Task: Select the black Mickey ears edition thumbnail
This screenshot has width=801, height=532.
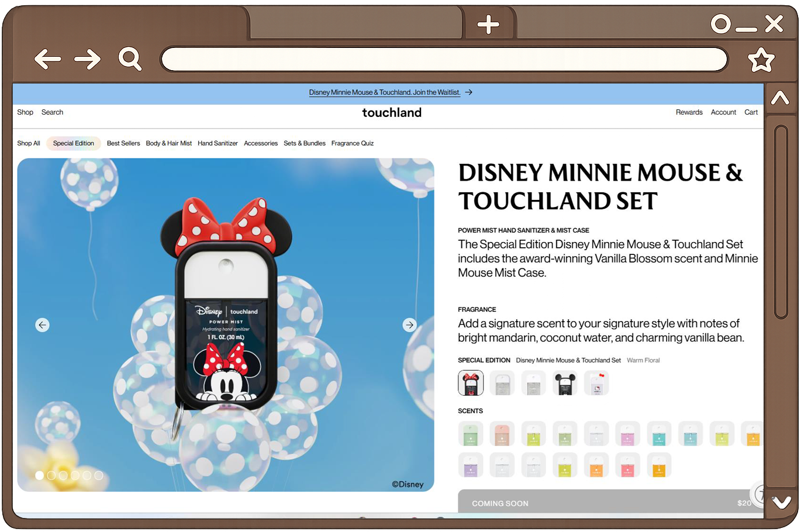Action: coord(565,383)
